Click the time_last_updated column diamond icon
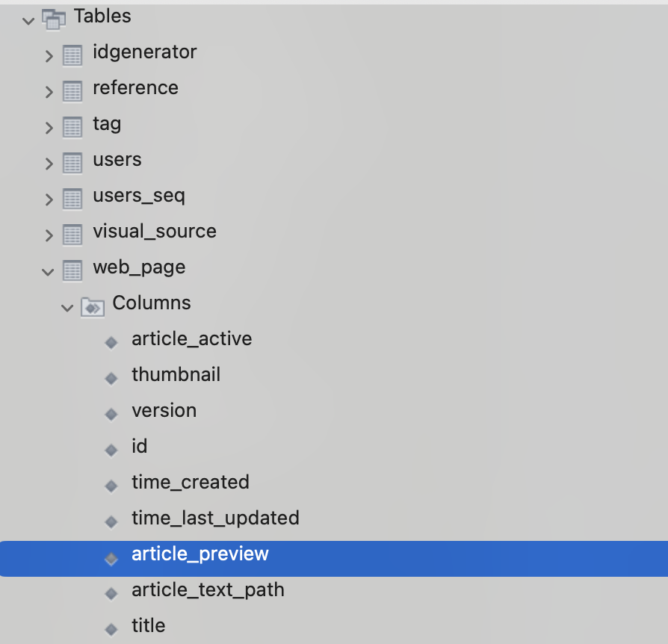The height and width of the screenshot is (644, 668). click(111, 521)
